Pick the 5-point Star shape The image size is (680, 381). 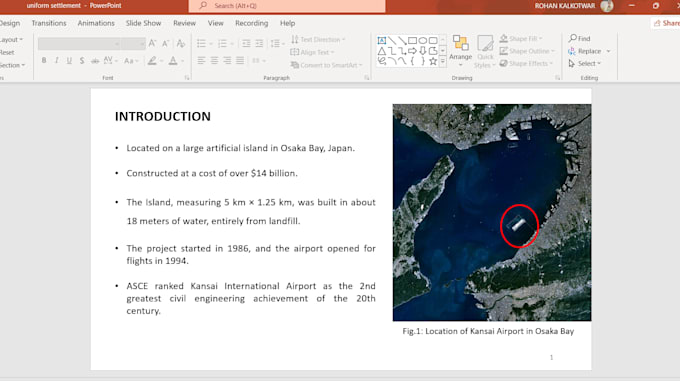click(x=433, y=62)
